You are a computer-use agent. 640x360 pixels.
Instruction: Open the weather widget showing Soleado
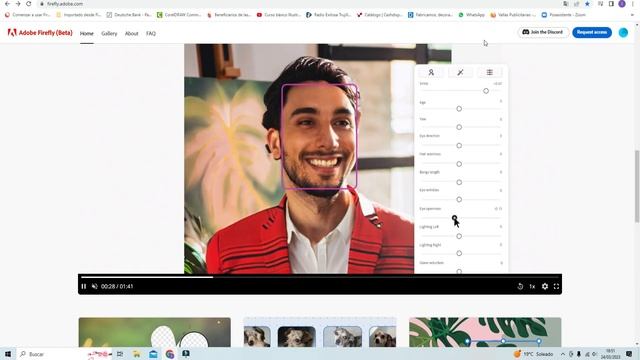coord(534,354)
